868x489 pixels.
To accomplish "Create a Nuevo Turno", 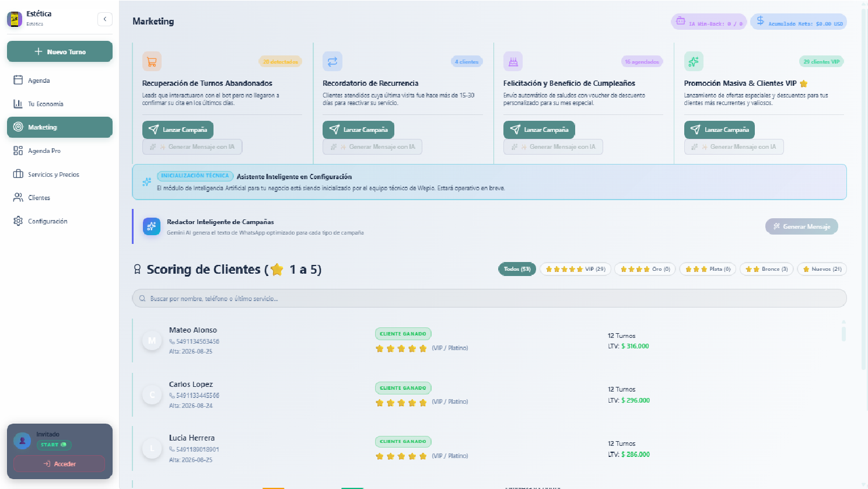I will point(60,51).
